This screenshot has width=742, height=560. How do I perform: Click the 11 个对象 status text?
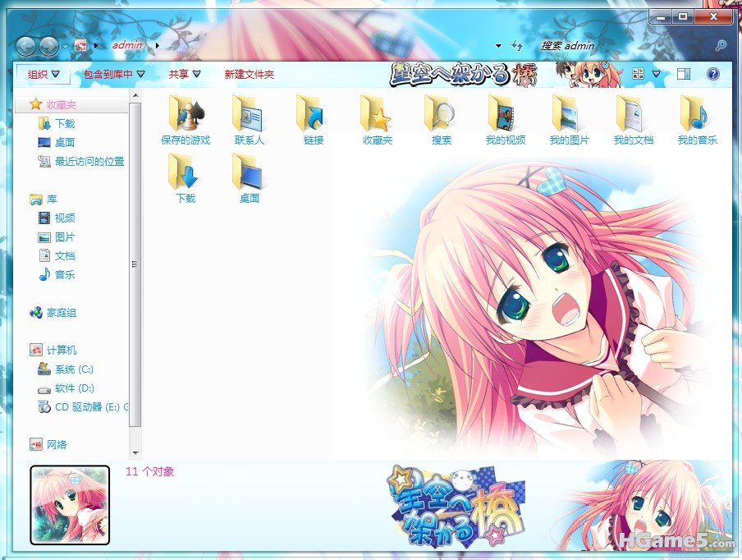[149, 471]
